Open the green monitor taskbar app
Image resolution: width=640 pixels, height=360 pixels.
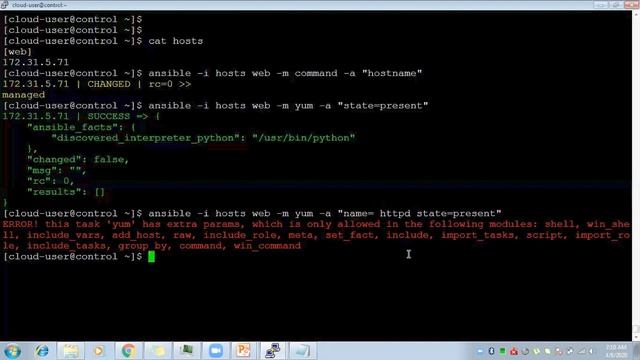[187, 351]
